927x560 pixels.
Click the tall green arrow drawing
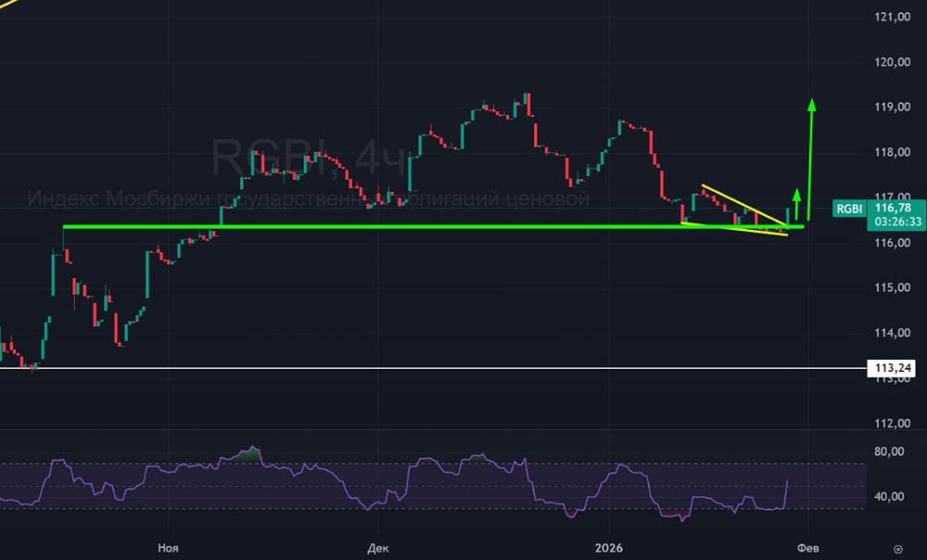click(811, 158)
